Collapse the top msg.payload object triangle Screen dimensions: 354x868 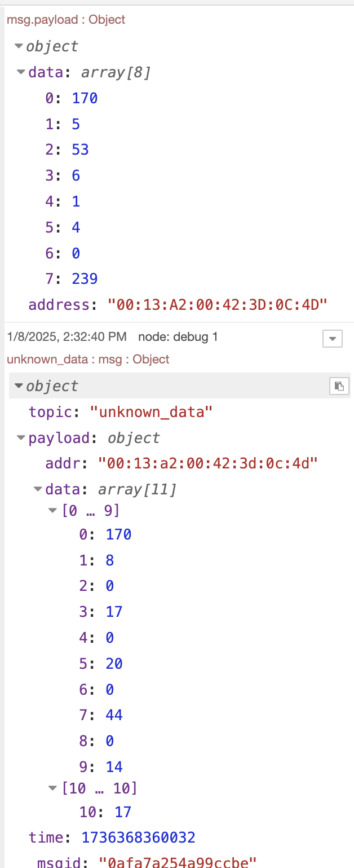(19, 46)
